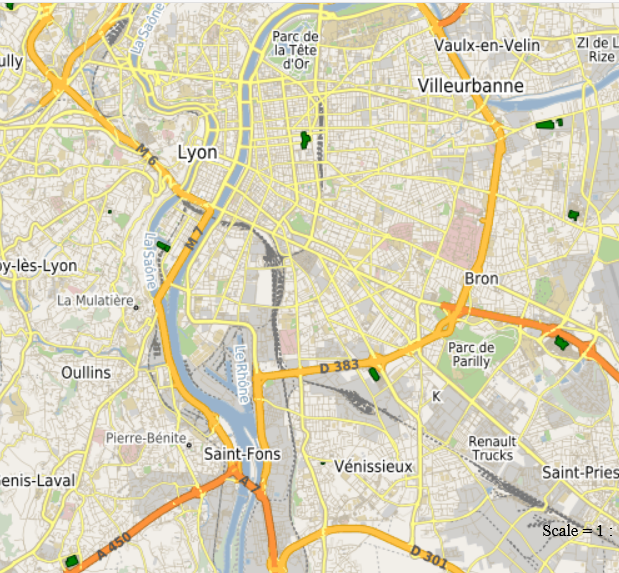Click the Parc de la Tête d'Or label
Screen dimensions: 619x573
tap(295, 50)
